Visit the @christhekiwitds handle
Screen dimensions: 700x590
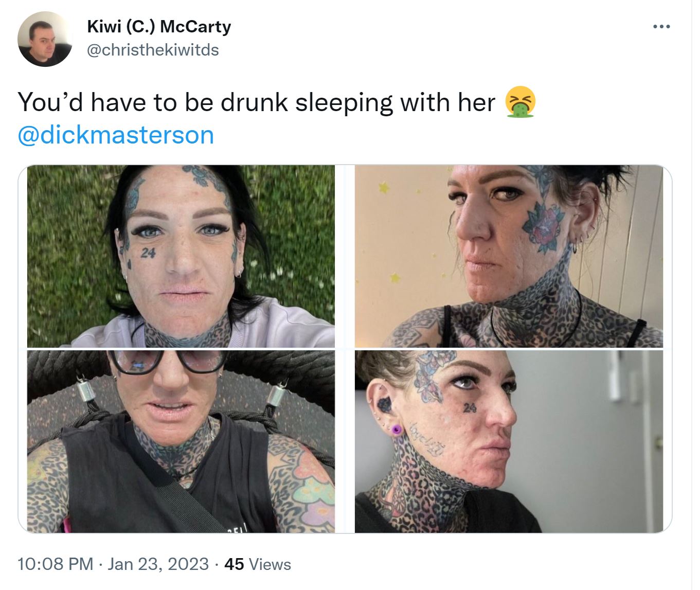tap(153, 50)
